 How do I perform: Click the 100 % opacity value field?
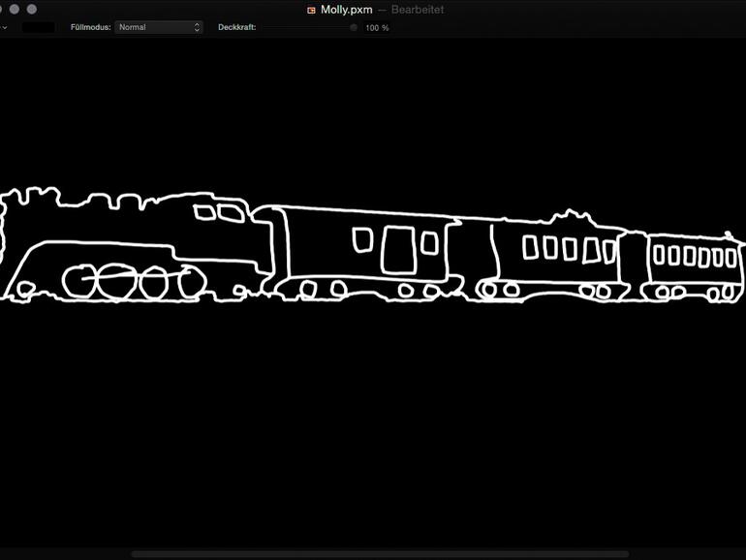(x=377, y=28)
